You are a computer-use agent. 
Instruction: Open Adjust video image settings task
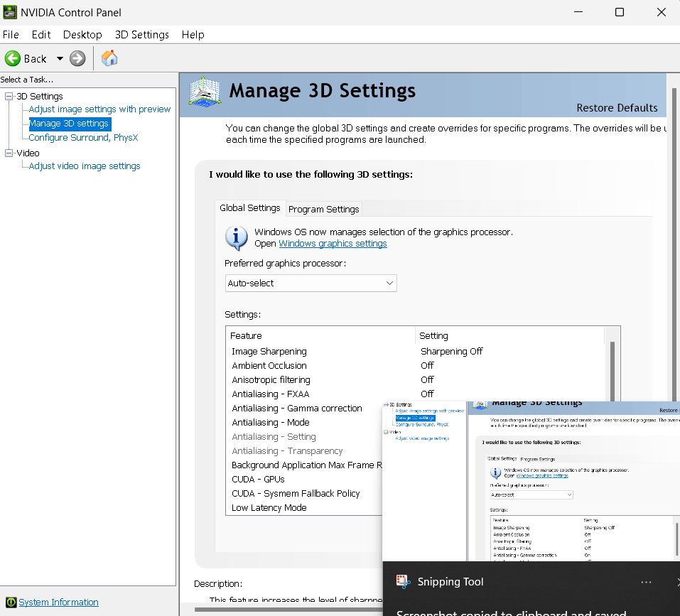click(x=85, y=166)
